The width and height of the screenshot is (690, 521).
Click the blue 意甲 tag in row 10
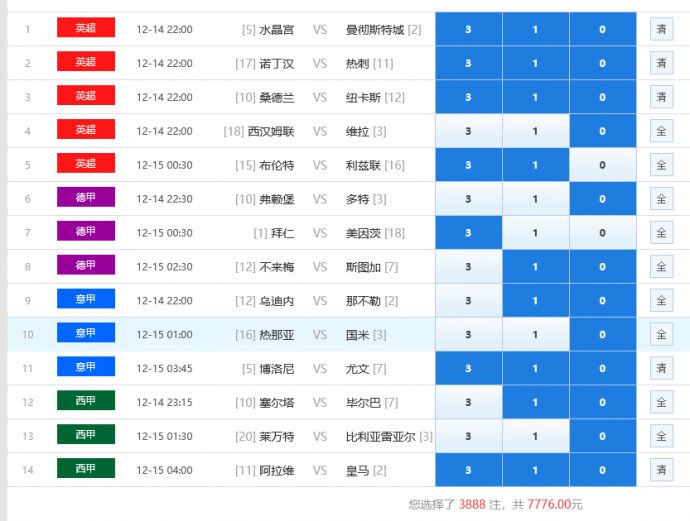click(x=86, y=334)
